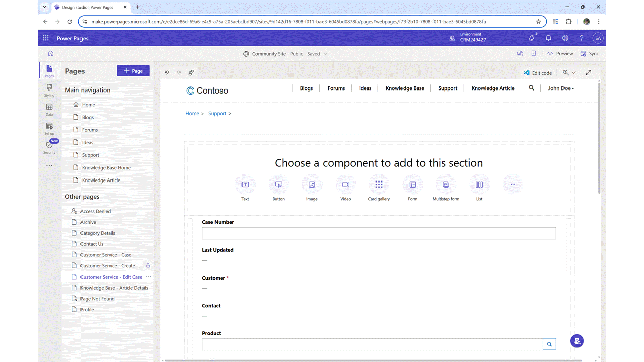This screenshot has width=644, height=362.
Task: Open the Styling workspace in sidebar
Action: [x=49, y=90]
